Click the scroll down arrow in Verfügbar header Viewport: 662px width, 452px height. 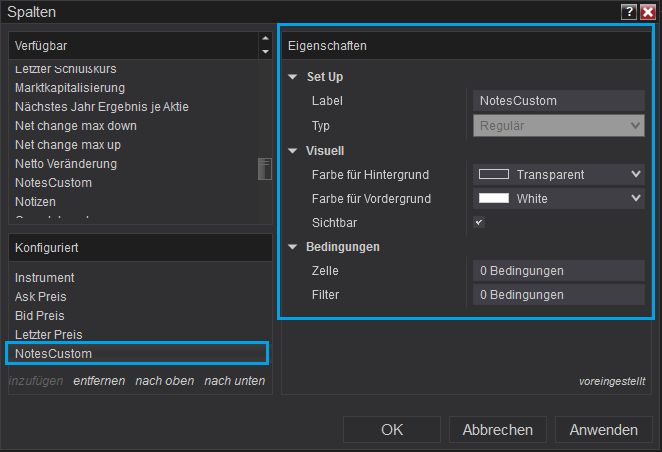tap(265, 51)
